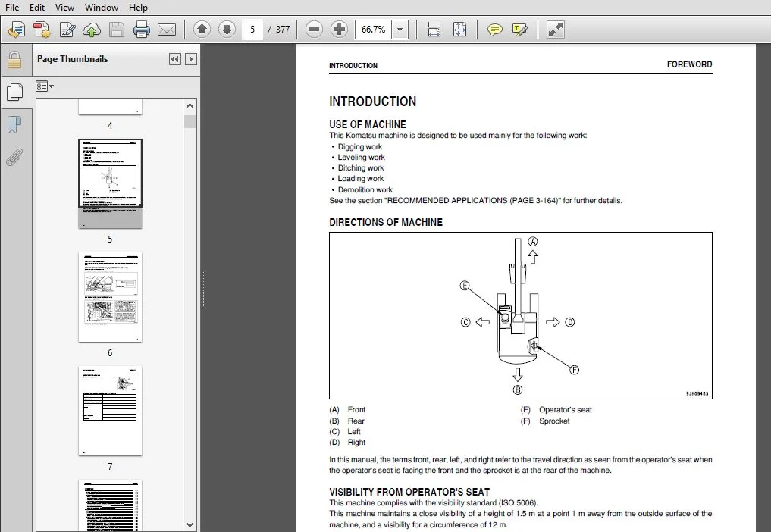Open the Attachments paperclip panel
Image resolution: width=771 pixels, height=532 pixels.
(14, 158)
